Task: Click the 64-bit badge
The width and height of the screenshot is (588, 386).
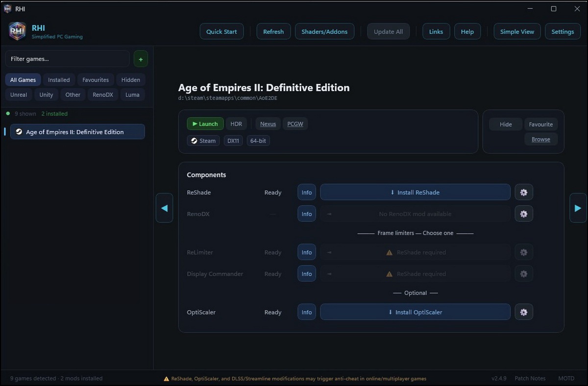Action: click(x=258, y=141)
